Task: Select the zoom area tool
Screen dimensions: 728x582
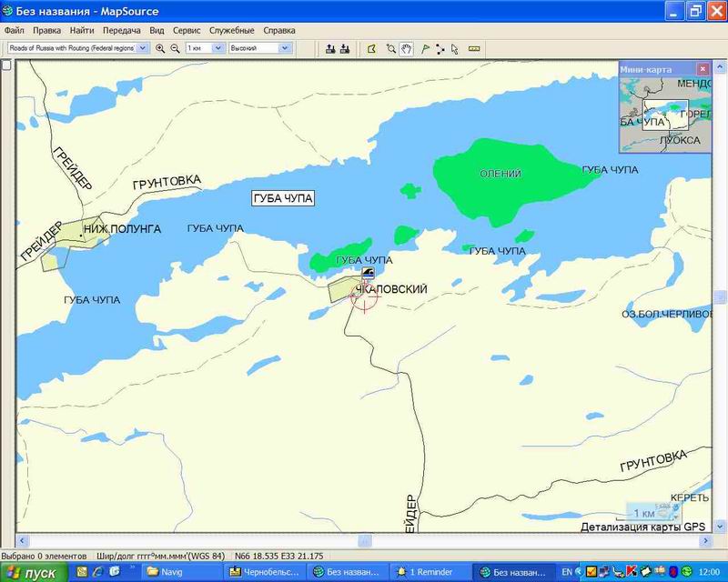Action: [x=390, y=48]
